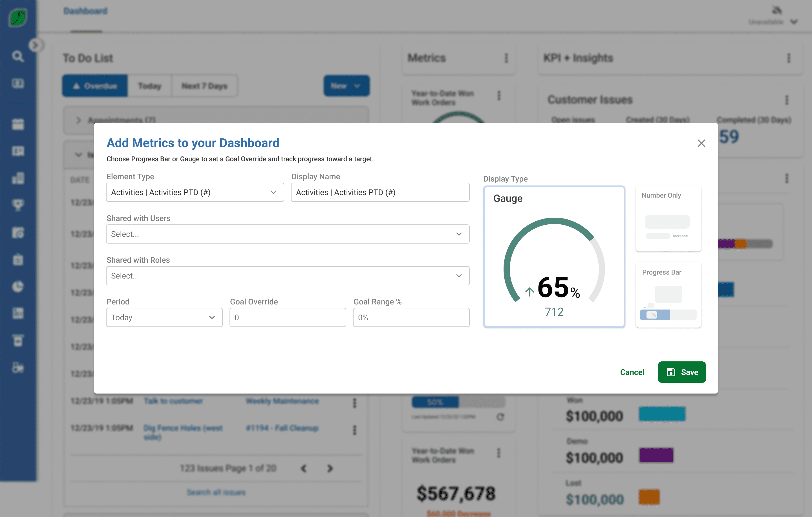812x517 pixels.
Task: Open the Metrics panel three-dot menu
Action: (506, 58)
